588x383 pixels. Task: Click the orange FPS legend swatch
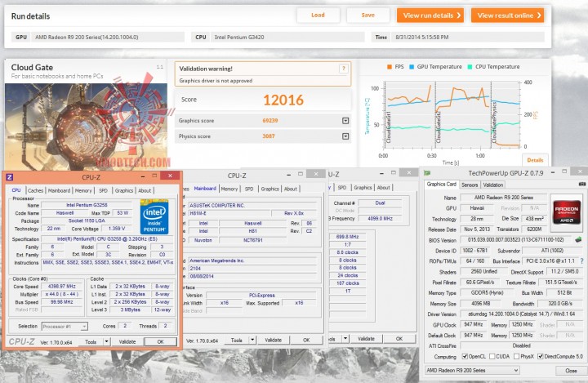[x=390, y=67]
